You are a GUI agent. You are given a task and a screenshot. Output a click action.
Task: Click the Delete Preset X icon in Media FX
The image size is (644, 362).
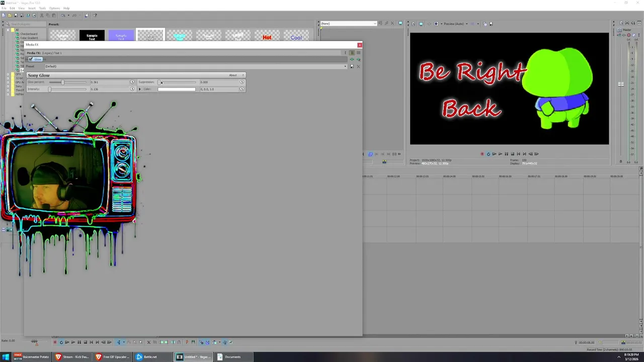[x=359, y=66]
